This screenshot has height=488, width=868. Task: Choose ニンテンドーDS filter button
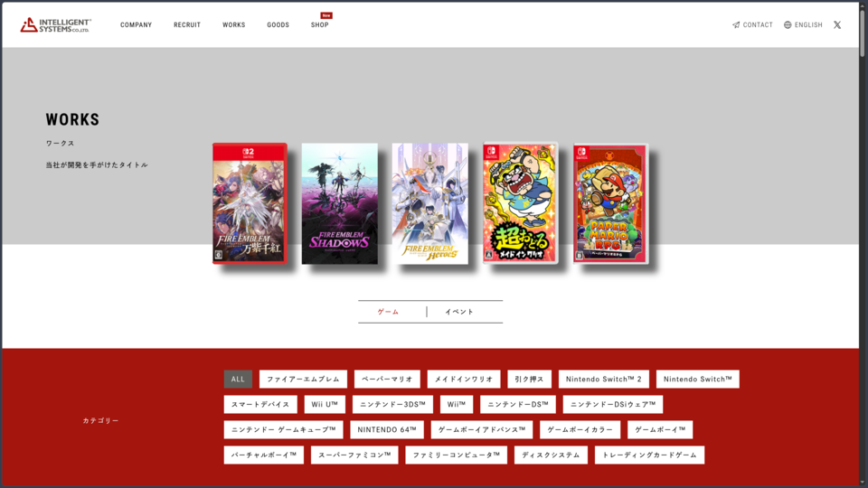[x=517, y=405]
